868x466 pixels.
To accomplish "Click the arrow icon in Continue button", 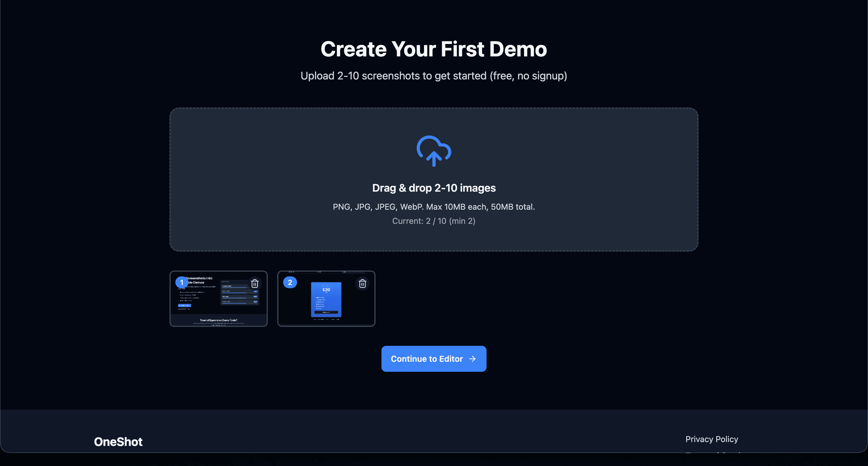I will tap(472, 359).
